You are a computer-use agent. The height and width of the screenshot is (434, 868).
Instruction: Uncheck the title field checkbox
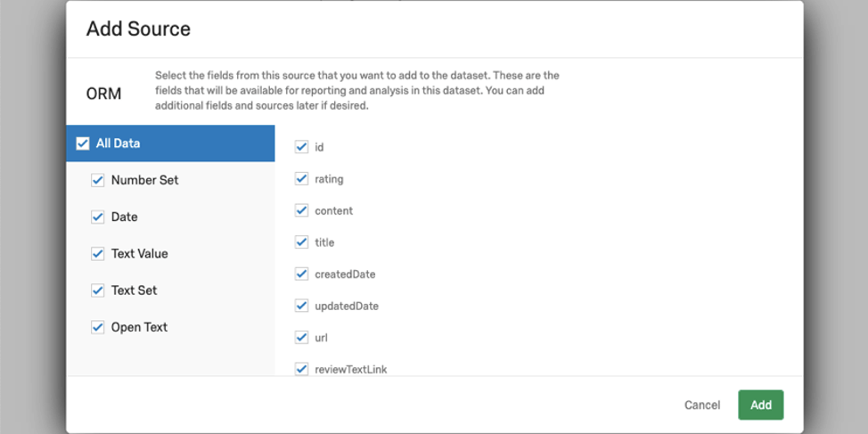[x=301, y=242]
